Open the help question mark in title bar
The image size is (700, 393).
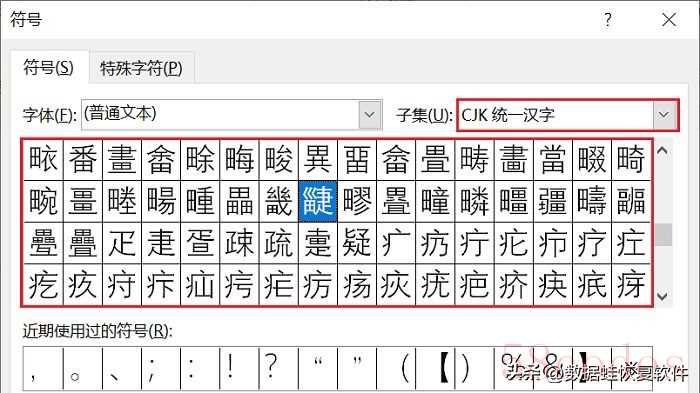click(x=608, y=20)
